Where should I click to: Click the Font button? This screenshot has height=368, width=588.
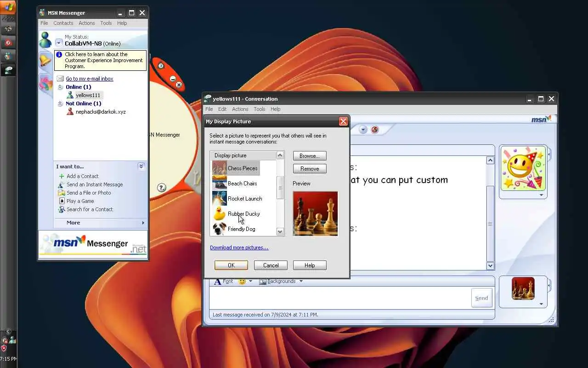pyautogui.click(x=223, y=281)
